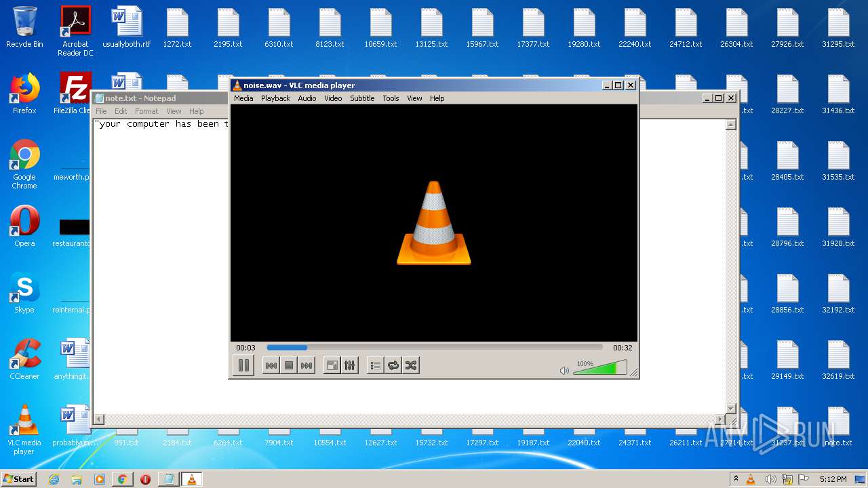Select the 28405.txt desktop file
The height and width of the screenshot is (488, 868).
(x=787, y=160)
